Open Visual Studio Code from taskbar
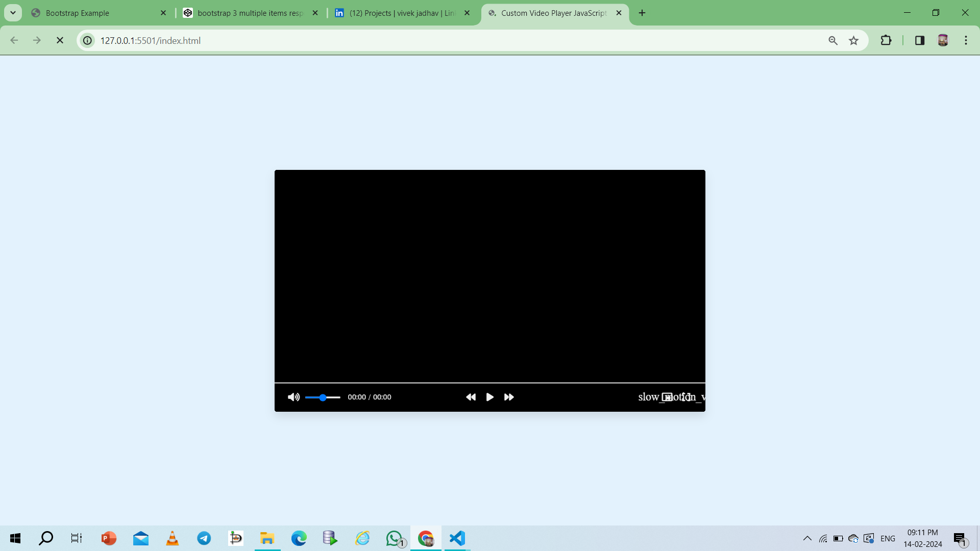Viewport: 980px width, 551px height. coord(457,538)
